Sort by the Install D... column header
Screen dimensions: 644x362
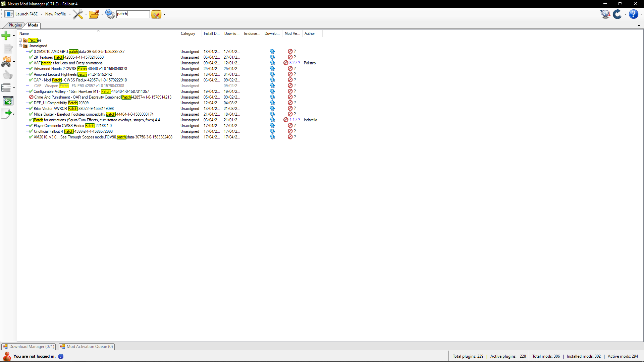pos(212,34)
